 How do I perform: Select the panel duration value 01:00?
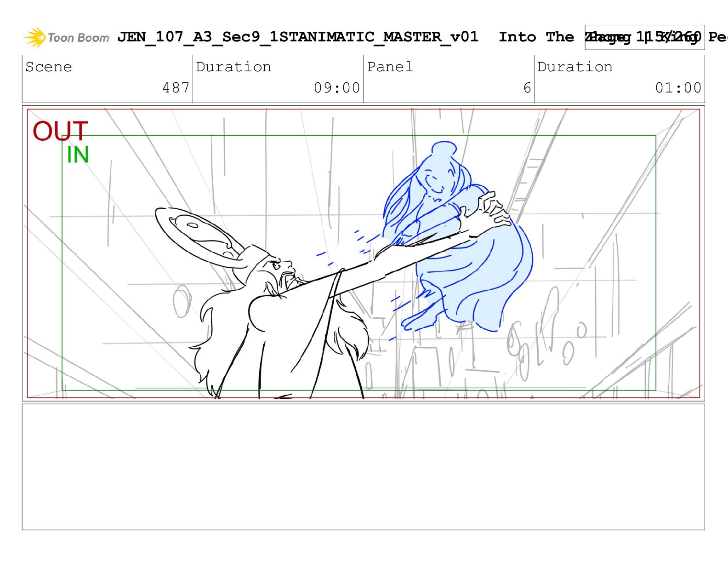(678, 88)
